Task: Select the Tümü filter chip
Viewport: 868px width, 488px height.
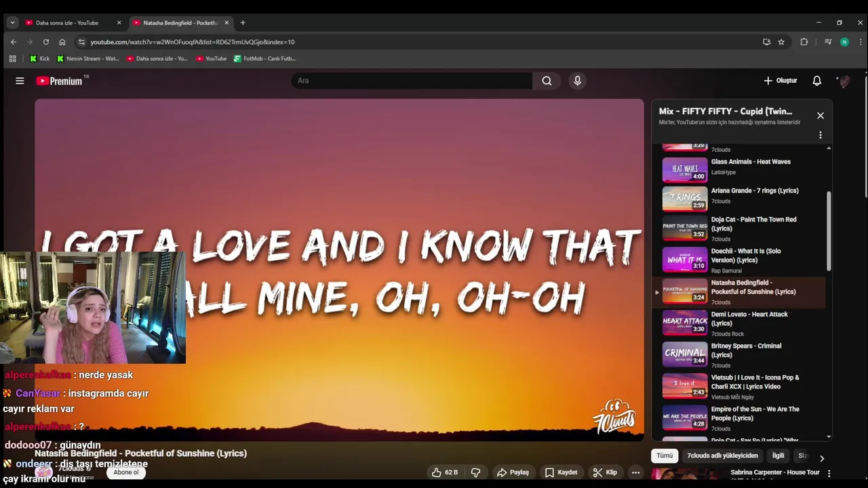Action: pyautogui.click(x=665, y=456)
